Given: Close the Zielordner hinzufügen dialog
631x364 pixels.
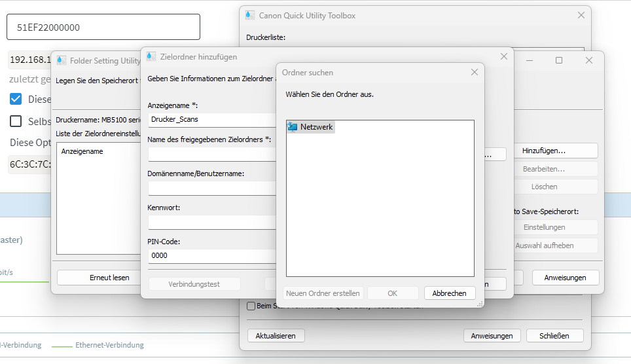Looking at the screenshot, I should [x=504, y=56].
